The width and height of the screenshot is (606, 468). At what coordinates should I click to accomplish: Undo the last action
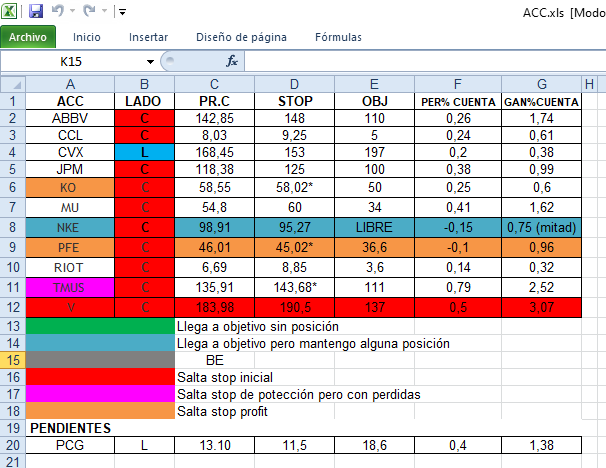[58, 11]
